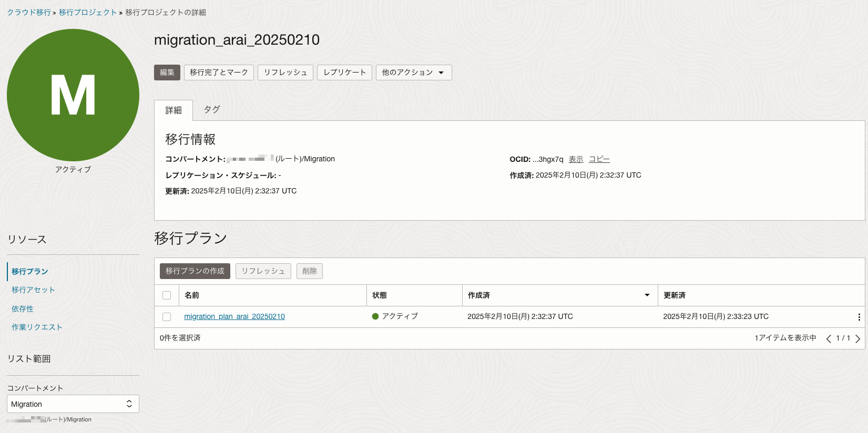868x433 pixels.
Task: Click the project title migration_arai_20250210
Action: point(237,40)
